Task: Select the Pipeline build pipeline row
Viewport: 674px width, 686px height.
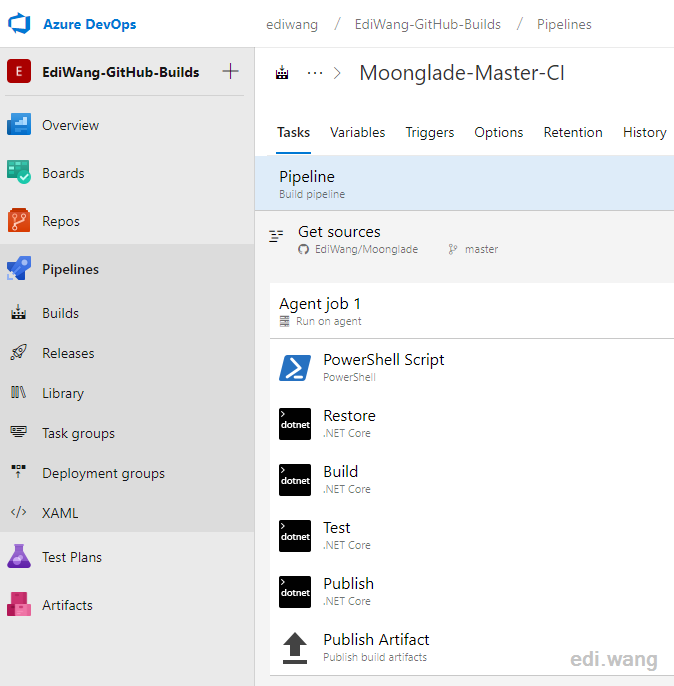Action: (x=464, y=183)
